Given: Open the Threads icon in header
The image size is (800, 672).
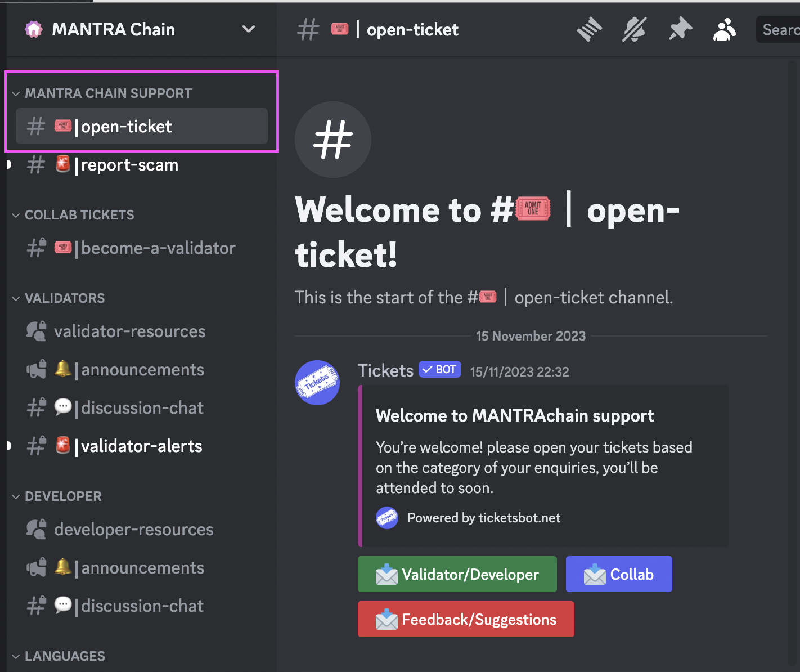Looking at the screenshot, I should point(589,29).
